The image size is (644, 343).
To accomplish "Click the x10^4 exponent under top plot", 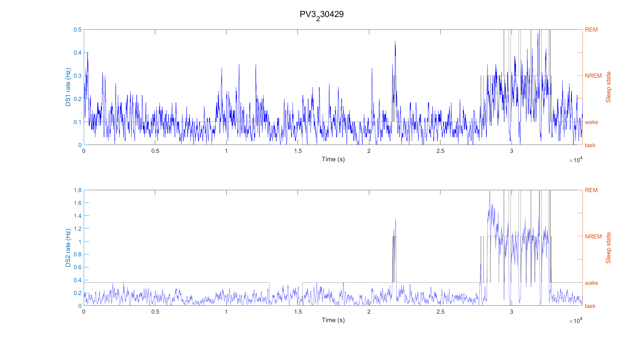I will (576, 160).
